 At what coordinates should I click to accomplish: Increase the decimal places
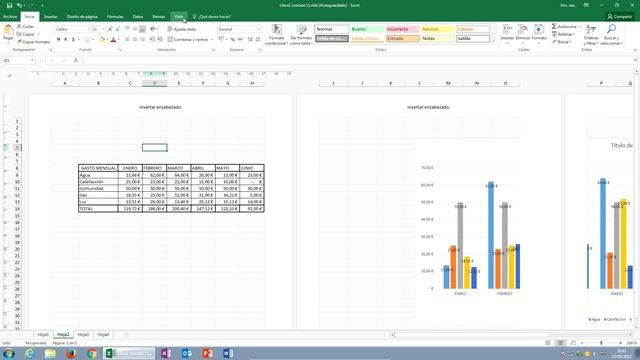pos(250,40)
